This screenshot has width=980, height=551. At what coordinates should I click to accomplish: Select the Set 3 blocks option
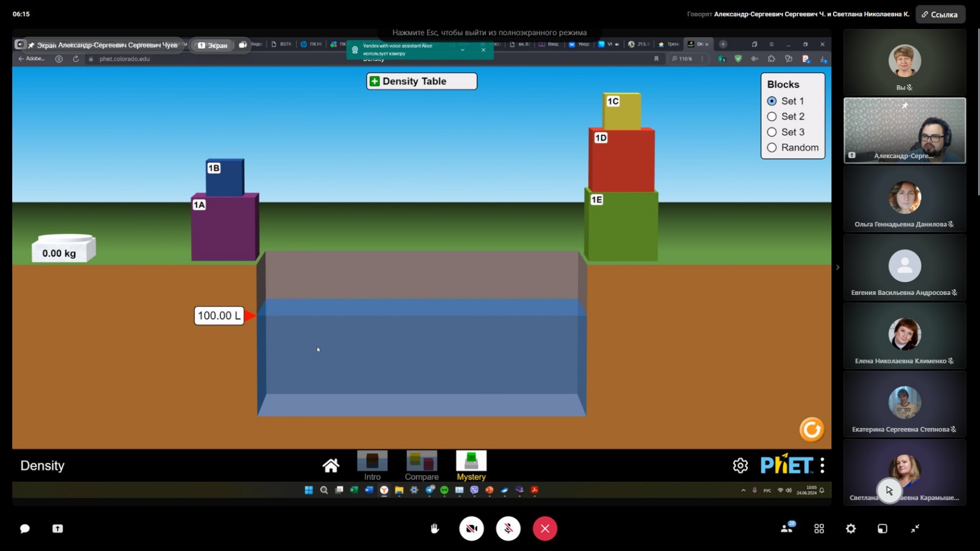(x=786, y=132)
